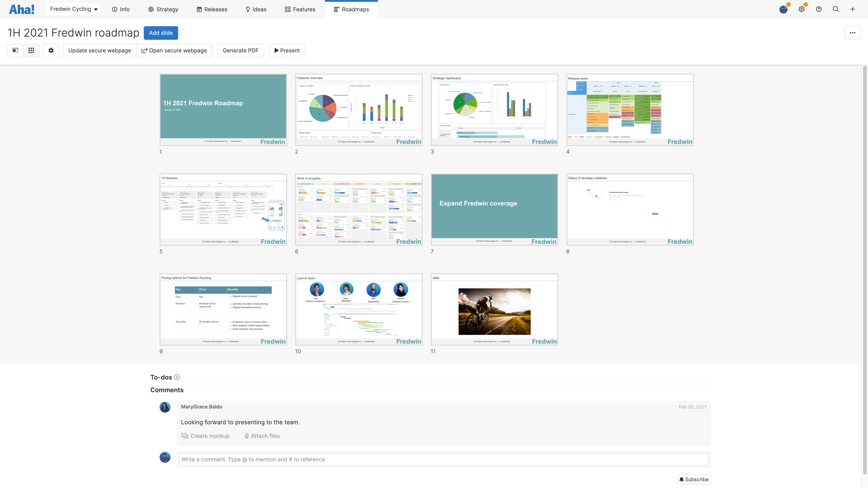Viewport: 868px width, 488px height.
Task: Switch to grid thumbnail view
Action: click(31, 51)
